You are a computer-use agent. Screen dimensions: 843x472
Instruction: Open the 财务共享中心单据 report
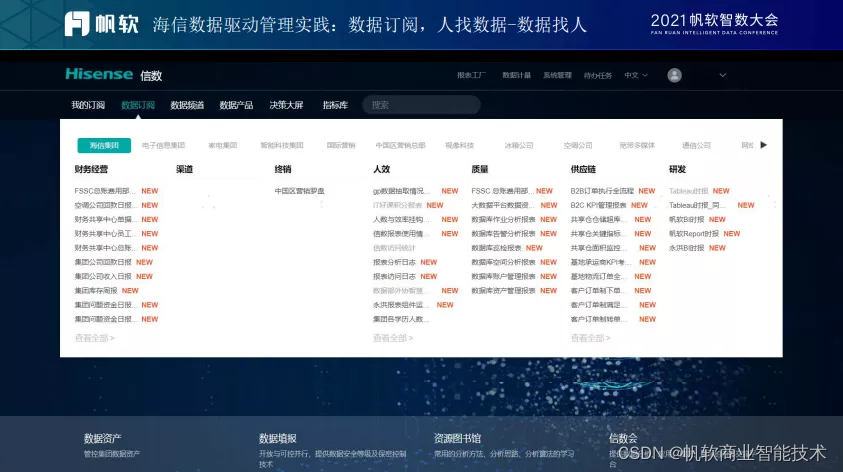point(106,219)
